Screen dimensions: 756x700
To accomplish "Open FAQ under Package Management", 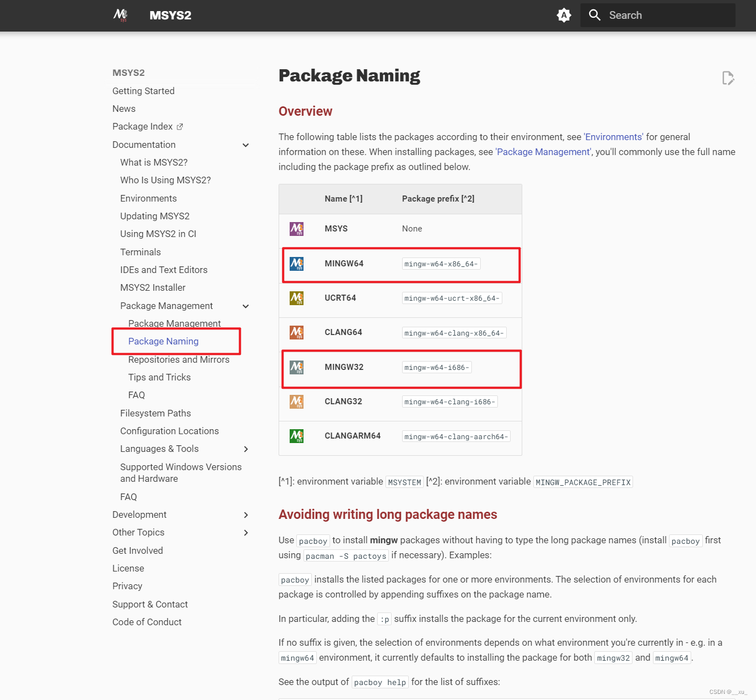I will tap(137, 395).
